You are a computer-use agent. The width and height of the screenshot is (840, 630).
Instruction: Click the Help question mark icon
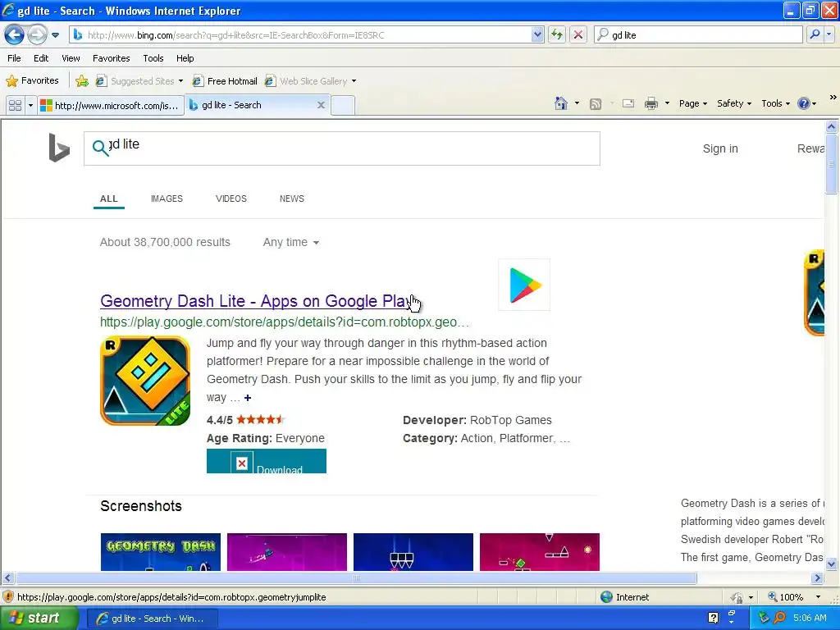pyautogui.click(x=804, y=103)
